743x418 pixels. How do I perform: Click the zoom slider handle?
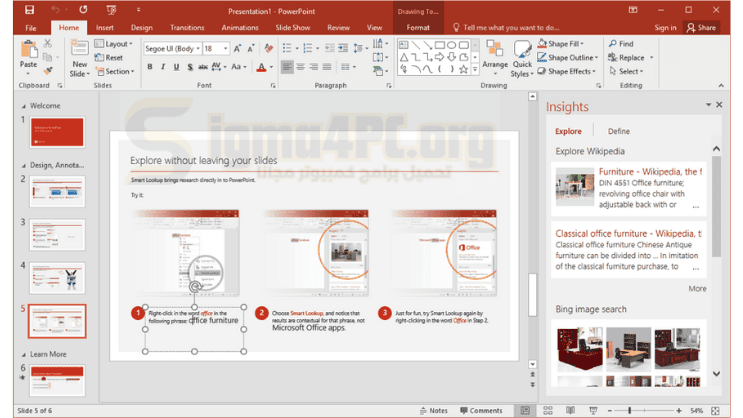coord(629,410)
